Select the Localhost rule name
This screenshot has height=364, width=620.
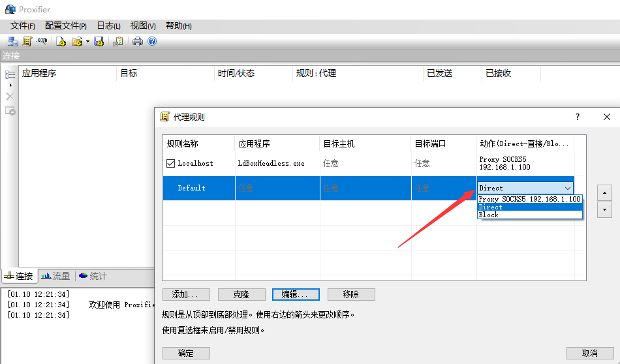click(195, 163)
